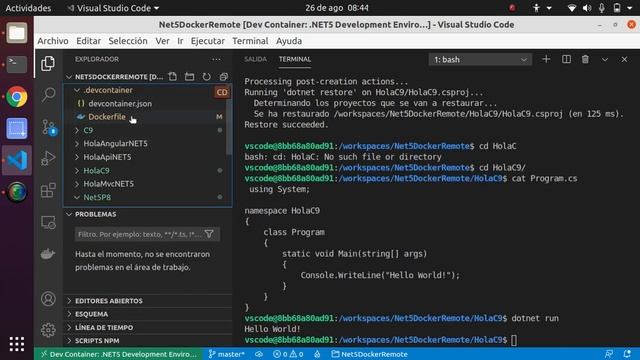Focus the terminal prompt cursor line
The width and height of the screenshot is (640, 360).
514,340
